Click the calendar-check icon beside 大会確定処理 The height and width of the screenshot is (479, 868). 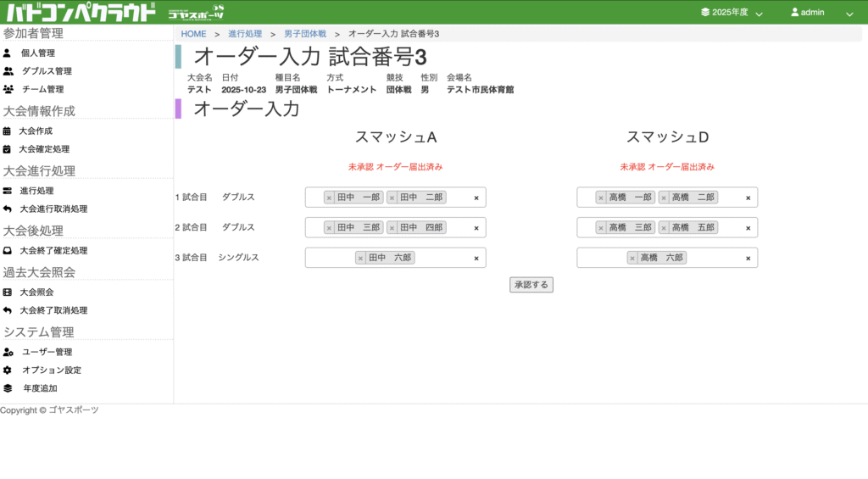pyautogui.click(x=7, y=149)
